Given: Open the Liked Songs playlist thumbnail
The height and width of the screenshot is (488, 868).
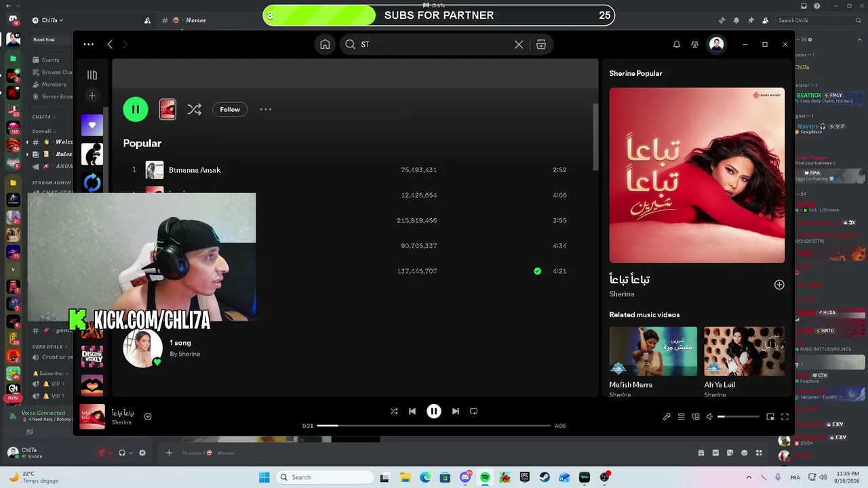Looking at the screenshot, I should pos(92,125).
